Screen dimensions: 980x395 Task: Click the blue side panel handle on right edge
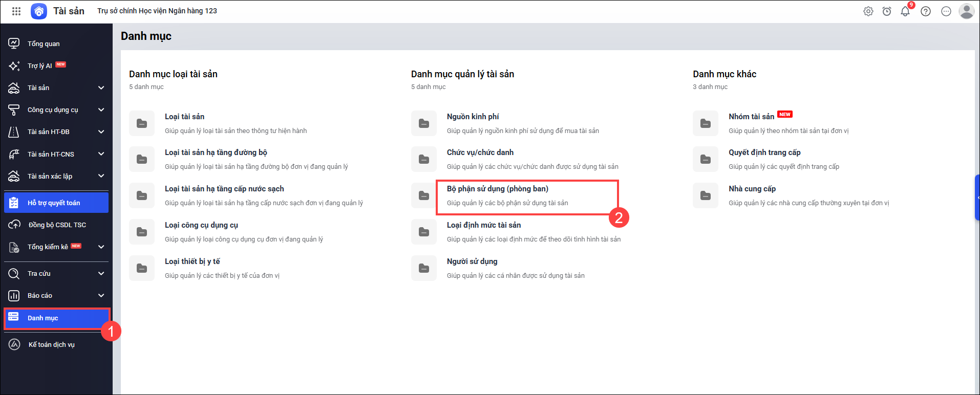tap(977, 198)
